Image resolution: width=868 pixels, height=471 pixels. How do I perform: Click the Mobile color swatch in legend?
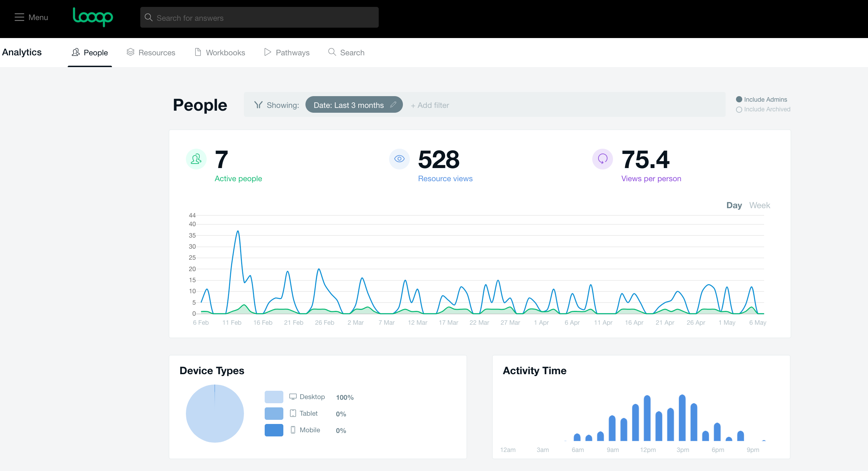[274, 430]
